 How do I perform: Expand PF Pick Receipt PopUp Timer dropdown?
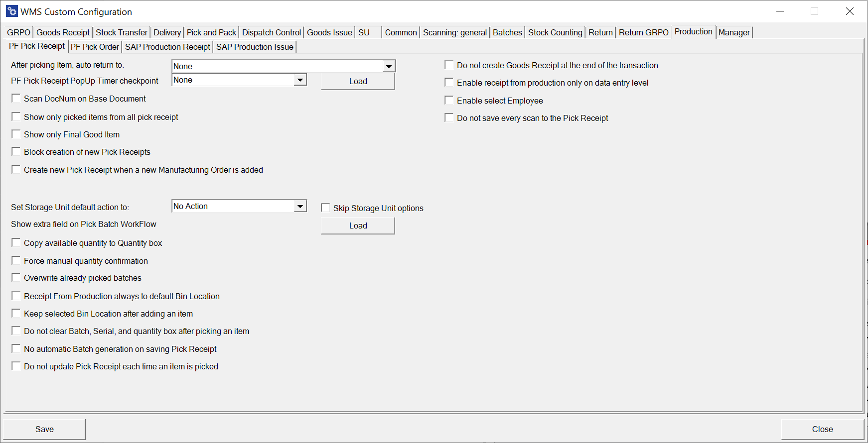click(300, 80)
